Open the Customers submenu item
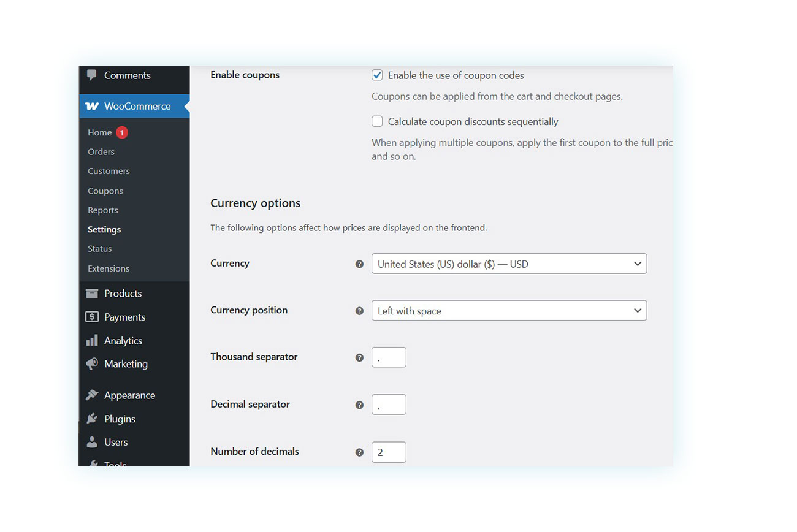 tap(109, 171)
